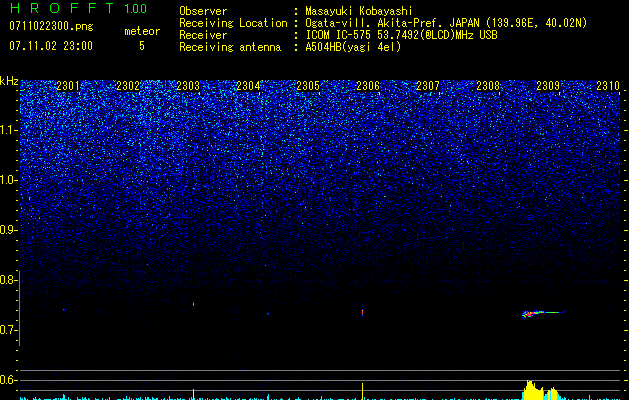Click the meteor count value 5
Viewport: 629px width, 400px height.
(142, 46)
